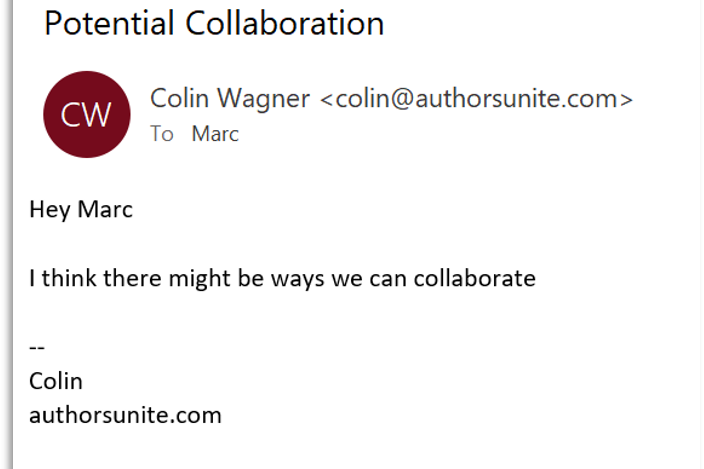The height and width of the screenshot is (469, 704).
Task: Open recipient Marc in the To line
Action: [x=215, y=134]
